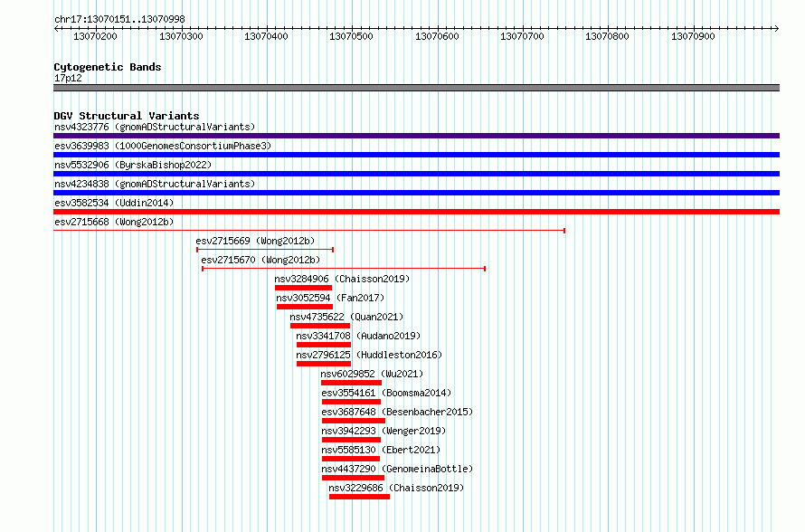The height and width of the screenshot is (532, 805).
Task: Click the blue nsv4234838 variant bar
Action: click(x=416, y=193)
